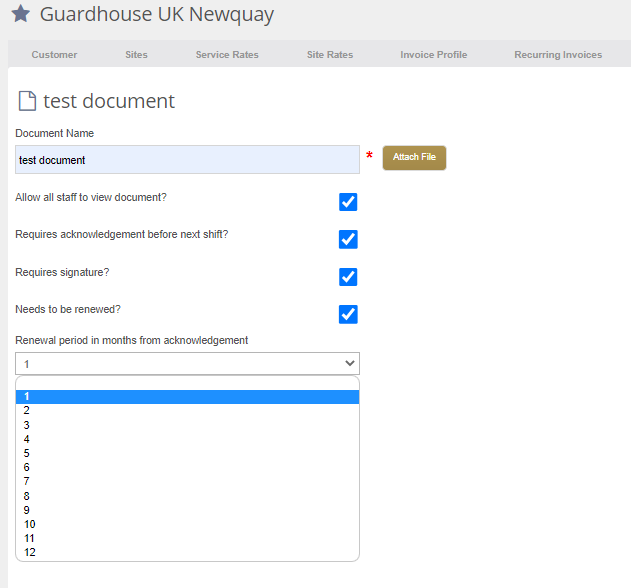631x588 pixels.
Task: Select 3 months in renewal list
Action: coord(187,425)
